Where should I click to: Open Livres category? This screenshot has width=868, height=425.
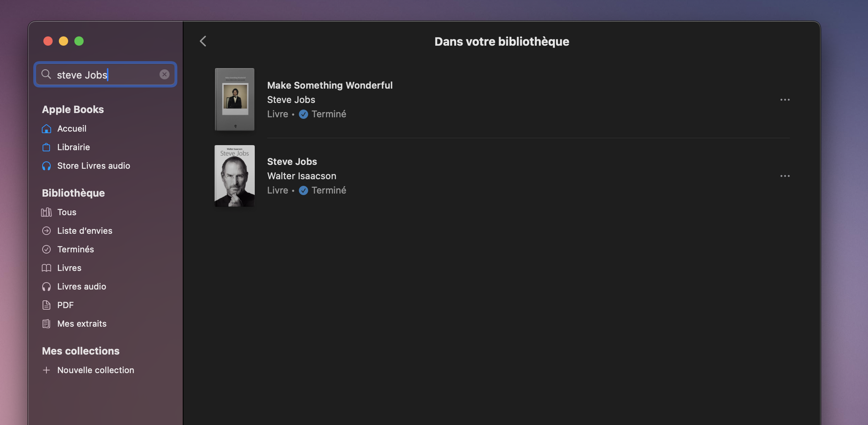tap(69, 268)
